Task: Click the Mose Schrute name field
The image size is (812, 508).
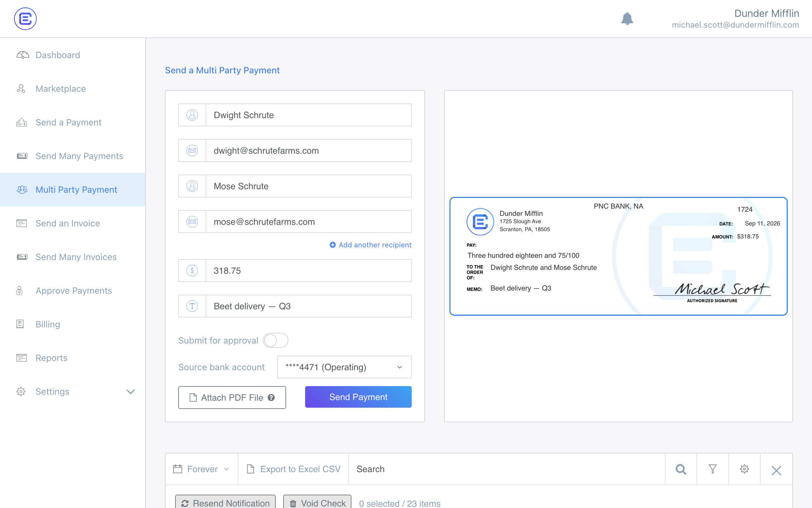Action: (308, 186)
